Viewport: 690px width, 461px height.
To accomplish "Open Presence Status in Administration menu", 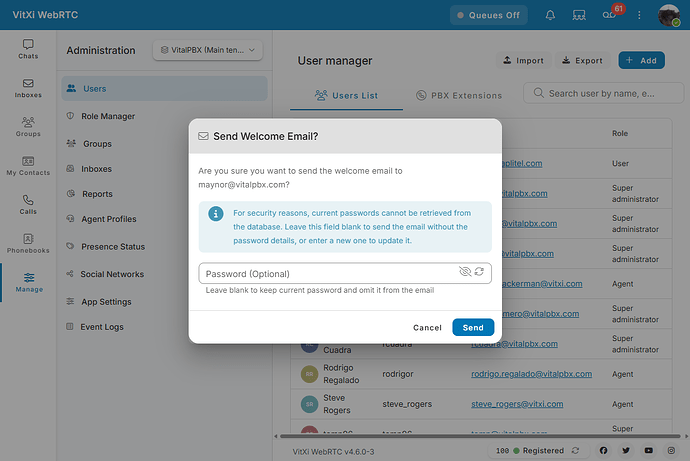I will (x=113, y=247).
